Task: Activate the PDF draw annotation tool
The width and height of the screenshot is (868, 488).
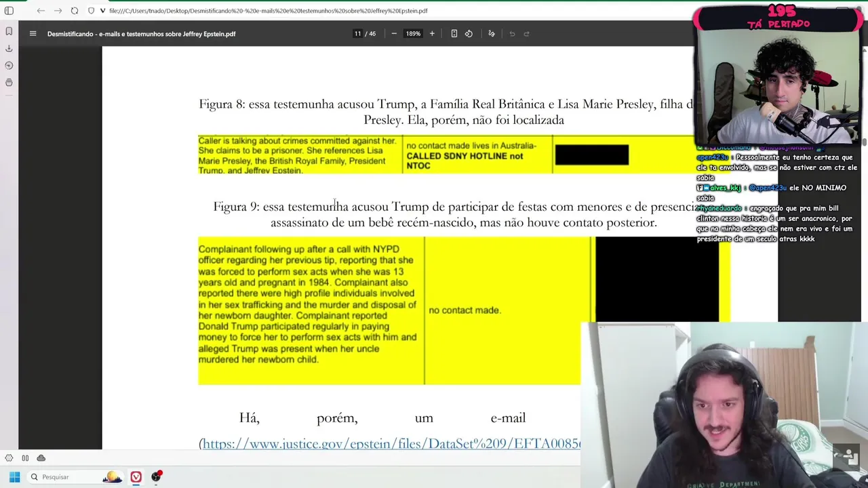Action: click(492, 33)
